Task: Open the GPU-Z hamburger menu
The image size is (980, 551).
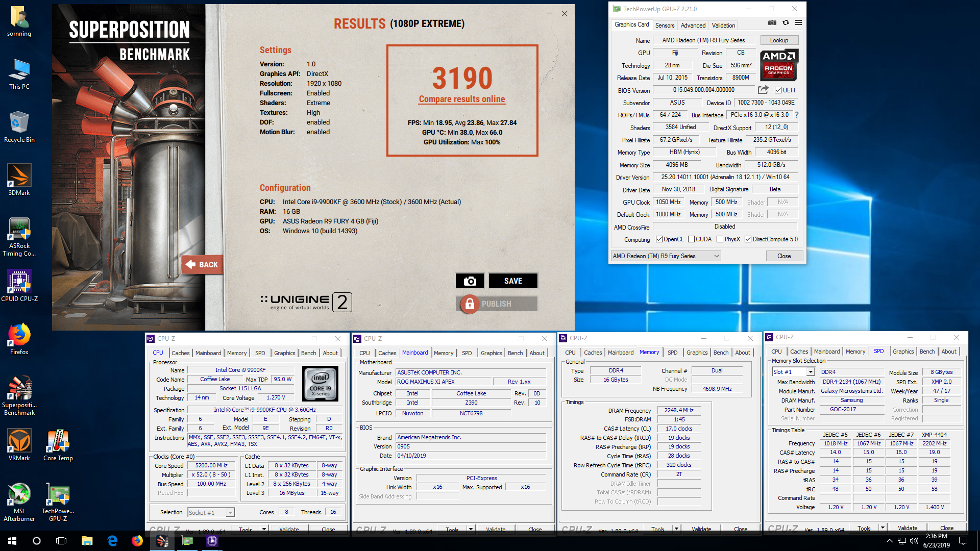Action: coord(798,22)
